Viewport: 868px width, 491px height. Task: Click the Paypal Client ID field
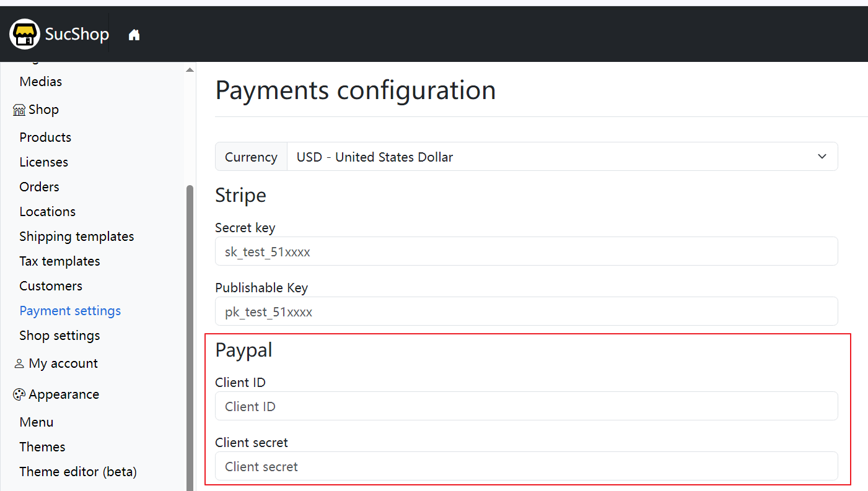click(526, 406)
